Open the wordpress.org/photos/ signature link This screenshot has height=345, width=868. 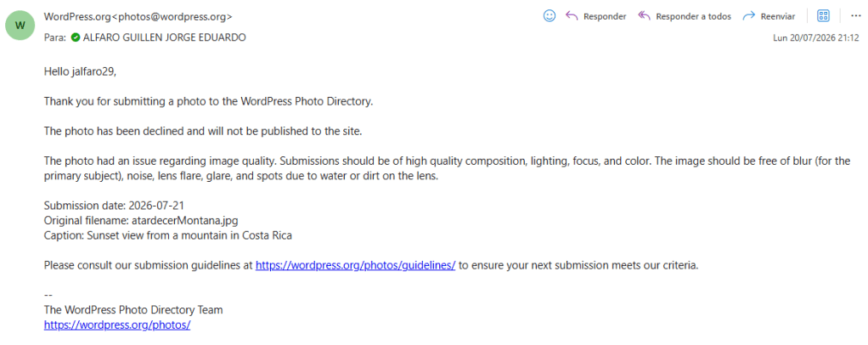point(117,325)
